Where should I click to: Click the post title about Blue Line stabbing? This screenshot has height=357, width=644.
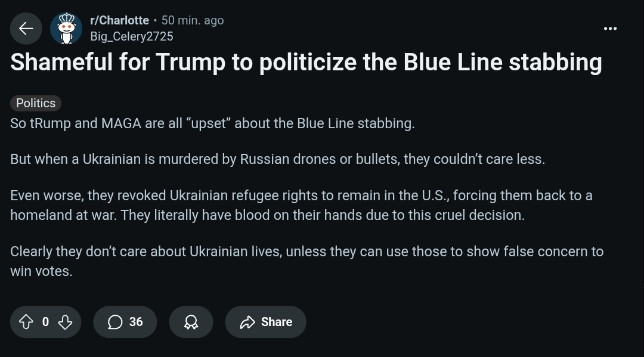(x=306, y=62)
